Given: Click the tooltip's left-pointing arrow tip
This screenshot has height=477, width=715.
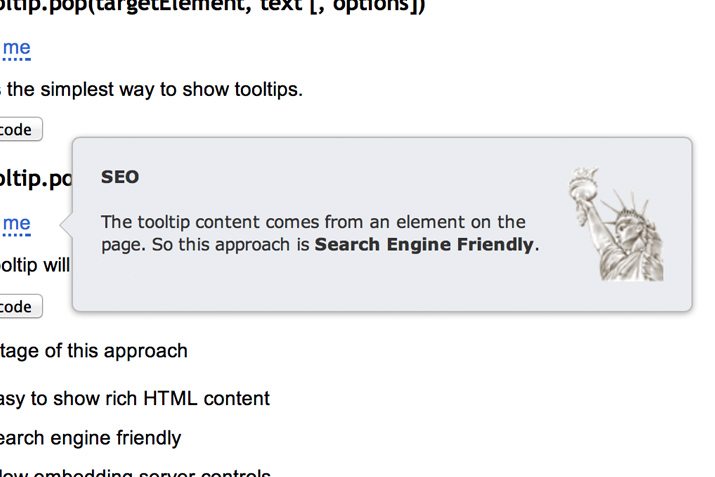Looking at the screenshot, I should 62,224.
